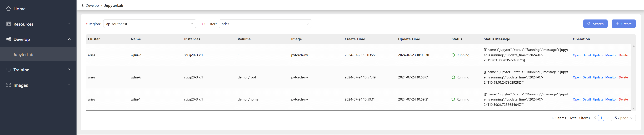The image size is (644, 135).
Task: Go to previous page arrow in pagination
Action: coord(595,118)
